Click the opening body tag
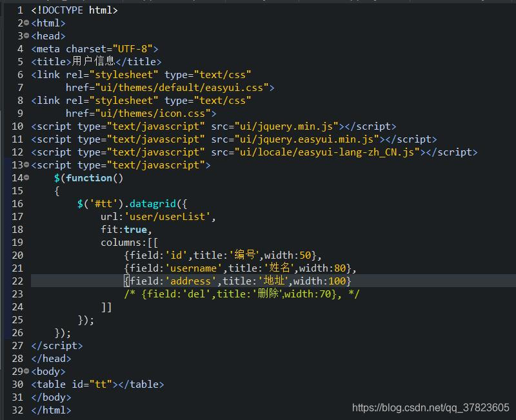 point(48,371)
